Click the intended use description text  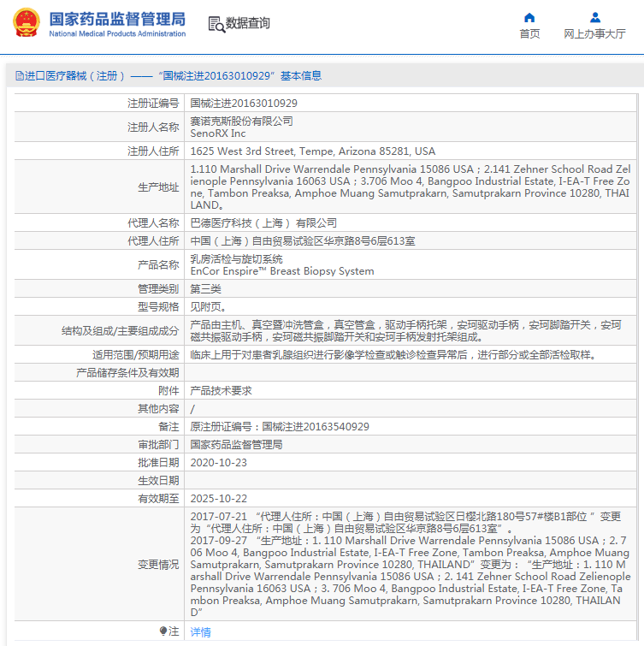point(393,355)
